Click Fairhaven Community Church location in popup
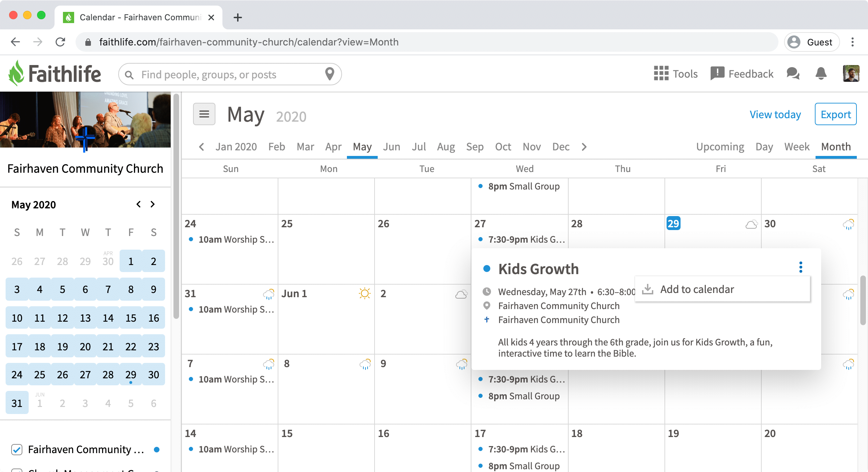Viewport: 868px width, 472px height. pos(558,306)
